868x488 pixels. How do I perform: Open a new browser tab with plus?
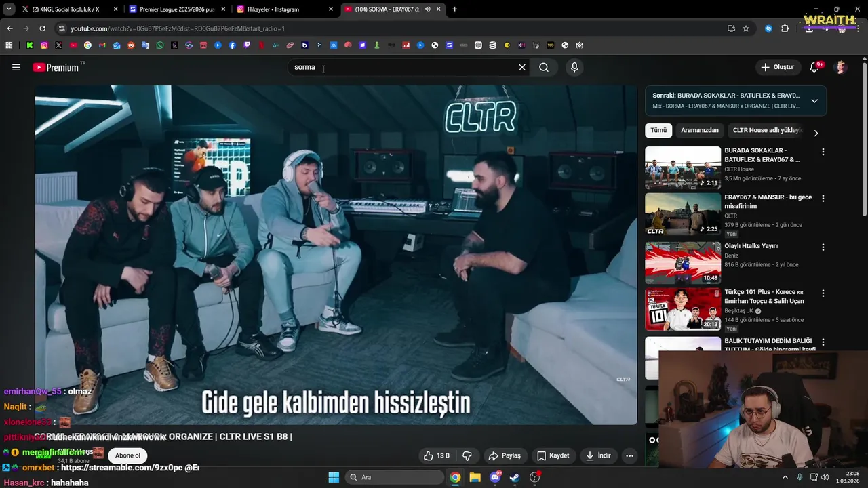[454, 9]
